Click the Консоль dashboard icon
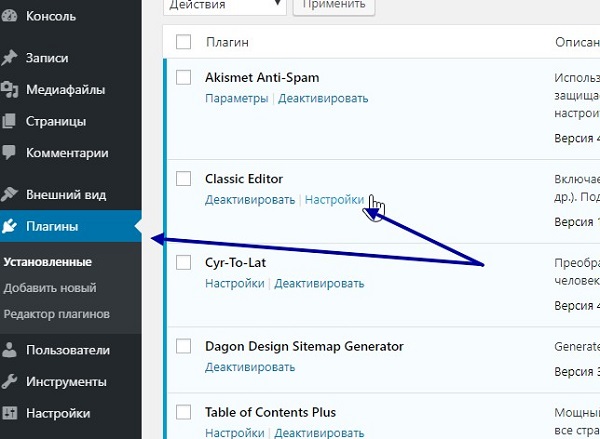The width and height of the screenshot is (600, 439). (x=9, y=16)
